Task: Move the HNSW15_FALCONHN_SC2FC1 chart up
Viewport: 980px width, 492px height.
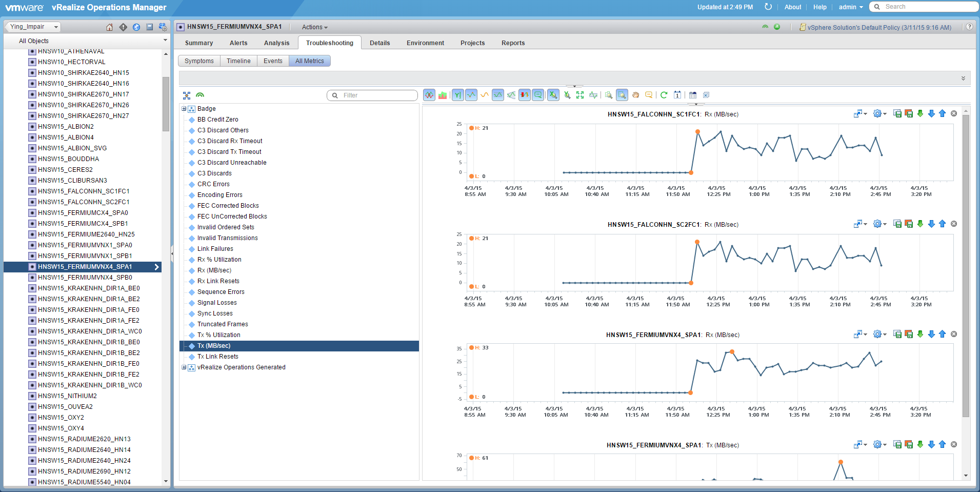Action: pyautogui.click(x=942, y=224)
